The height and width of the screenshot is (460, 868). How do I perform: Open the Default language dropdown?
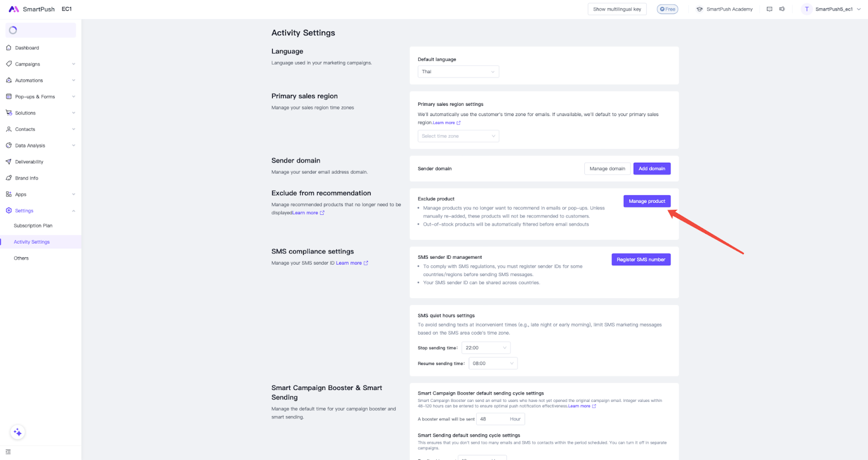click(x=458, y=72)
